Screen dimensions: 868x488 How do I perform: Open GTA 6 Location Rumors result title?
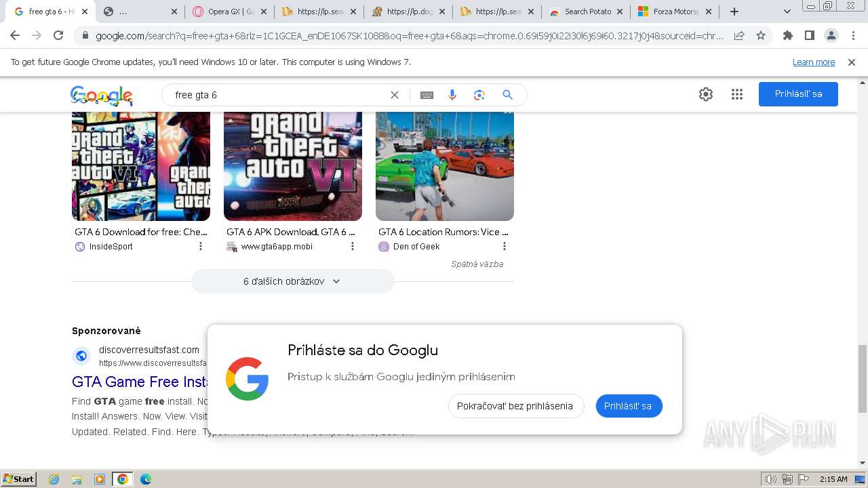[x=443, y=232]
